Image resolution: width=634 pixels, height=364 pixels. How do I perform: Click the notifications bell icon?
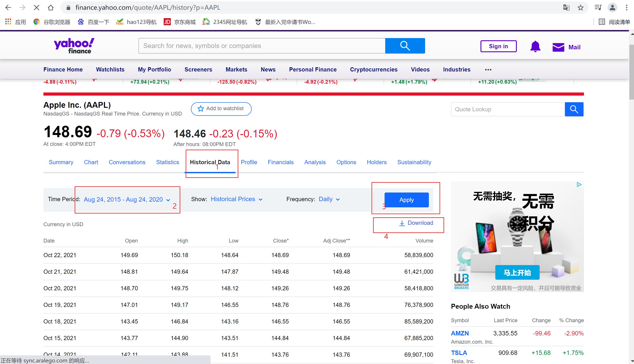[x=535, y=46]
